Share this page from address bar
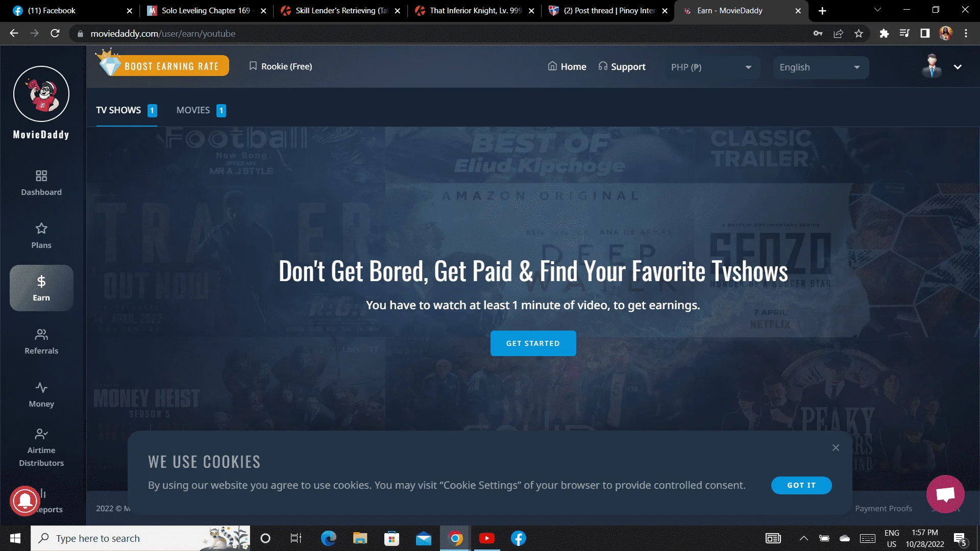 pyautogui.click(x=838, y=33)
